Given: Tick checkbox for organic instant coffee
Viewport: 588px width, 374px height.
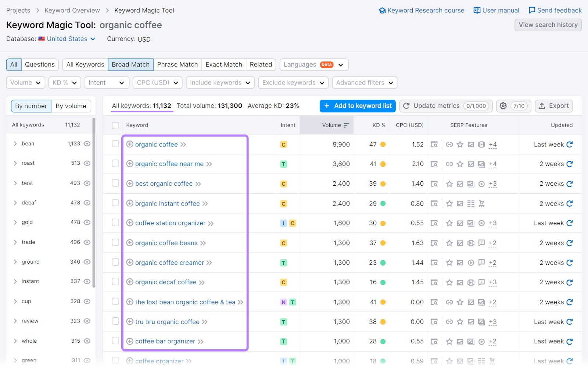Looking at the screenshot, I should click(x=115, y=203).
